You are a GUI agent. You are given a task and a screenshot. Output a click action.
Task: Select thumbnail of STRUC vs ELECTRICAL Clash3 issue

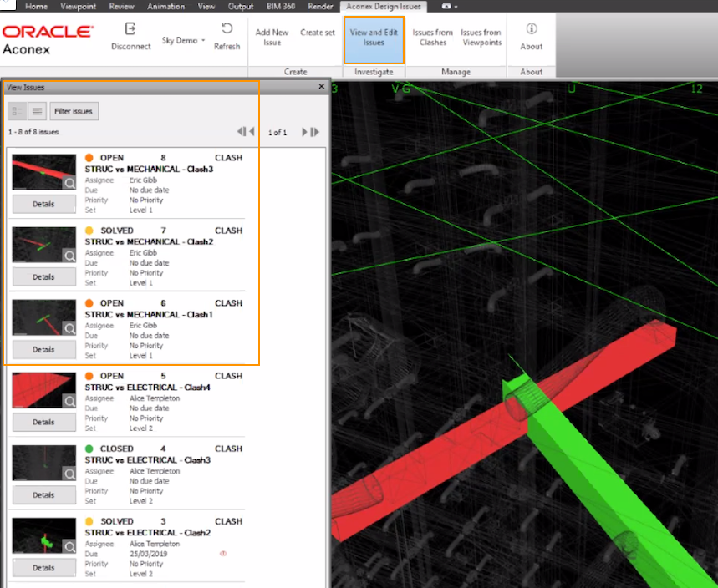click(x=44, y=463)
